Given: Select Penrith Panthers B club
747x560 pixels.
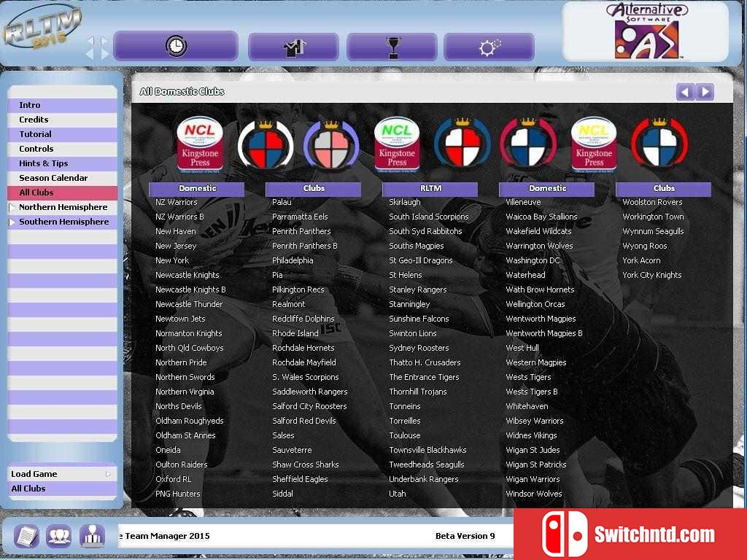Looking at the screenshot, I should [x=304, y=246].
